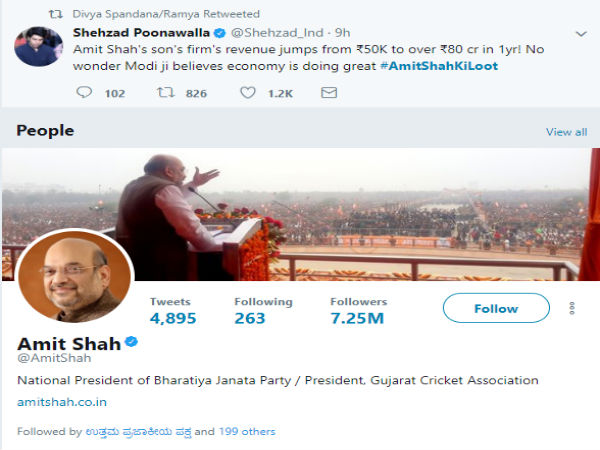Viewport: 600px width, 450px height.
Task: Show the 199 others who follow
Action: (x=247, y=431)
